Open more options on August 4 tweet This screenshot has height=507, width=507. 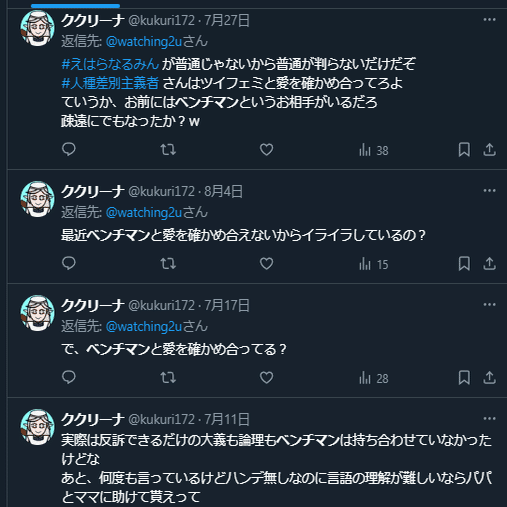(489, 191)
